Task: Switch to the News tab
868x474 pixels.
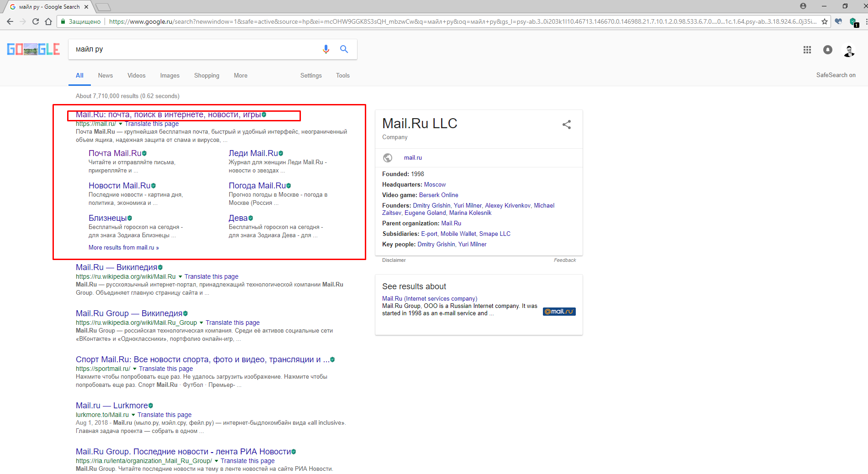Action: pos(105,76)
